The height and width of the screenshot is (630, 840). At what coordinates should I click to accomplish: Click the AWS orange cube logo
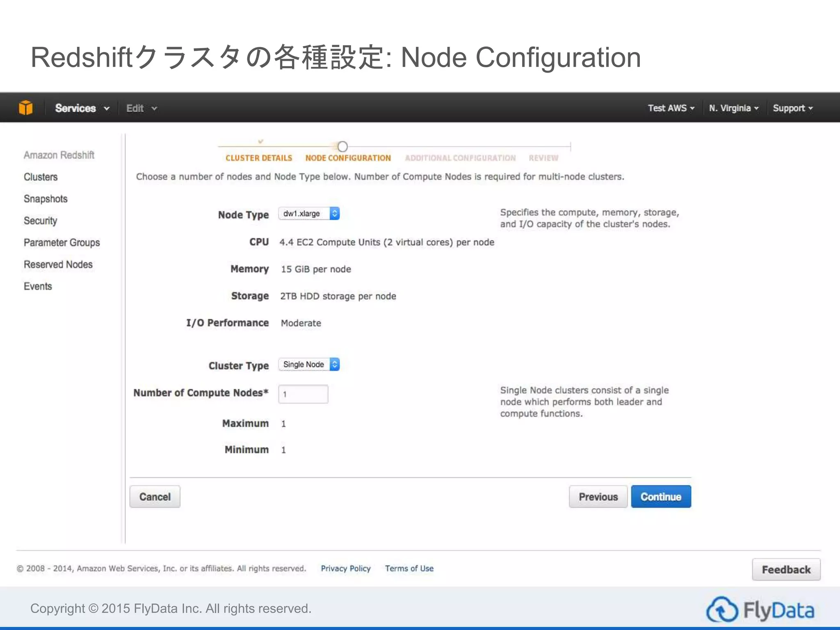(x=25, y=108)
